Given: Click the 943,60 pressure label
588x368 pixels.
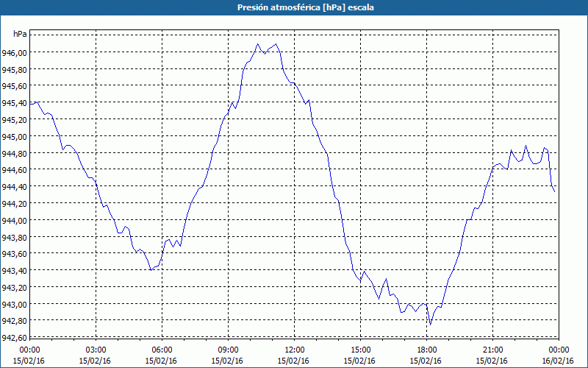Looking at the screenshot, I should point(14,254).
